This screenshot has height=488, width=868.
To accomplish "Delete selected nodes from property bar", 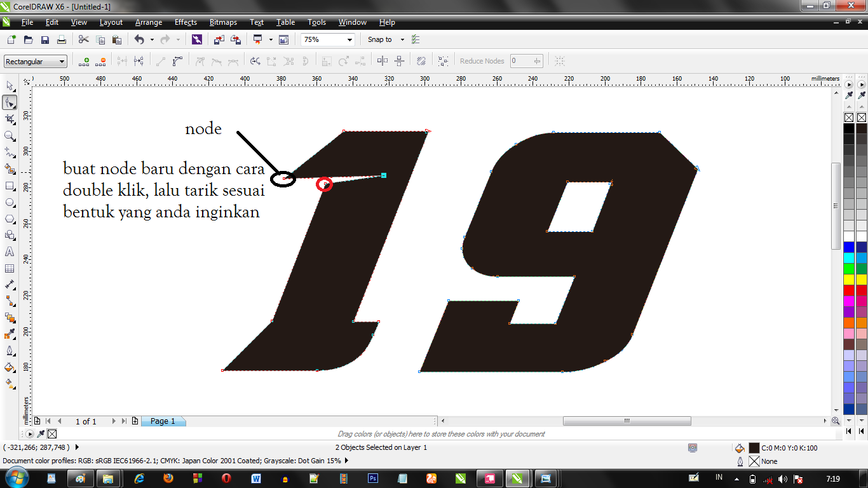I will (x=100, y=60).
